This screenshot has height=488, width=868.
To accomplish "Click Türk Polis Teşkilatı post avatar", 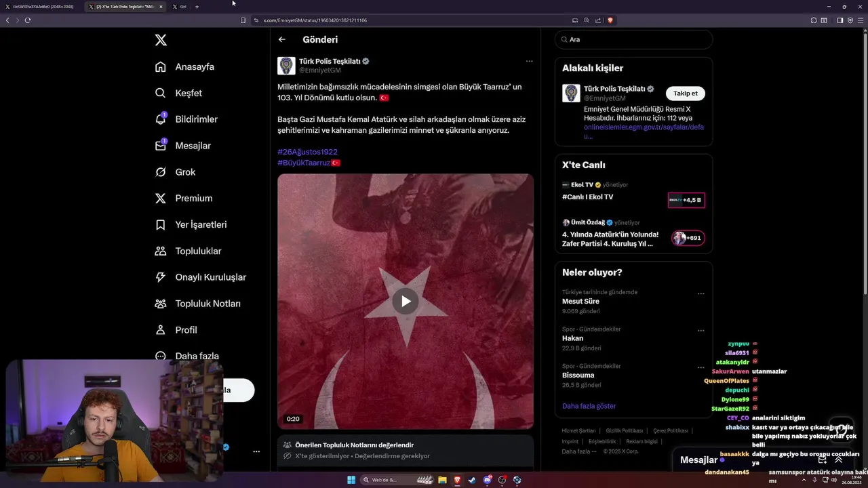I will point(286,66).
